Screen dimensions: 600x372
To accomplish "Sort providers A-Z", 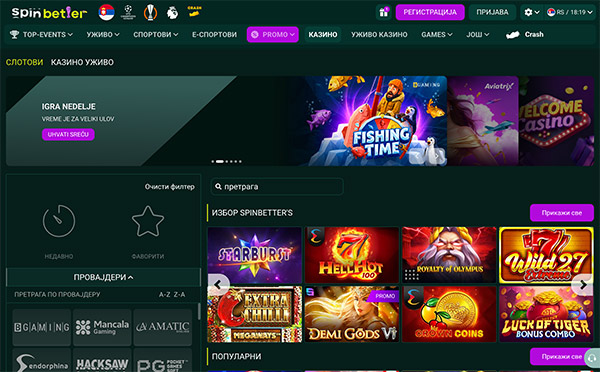I will pos(165,294).
